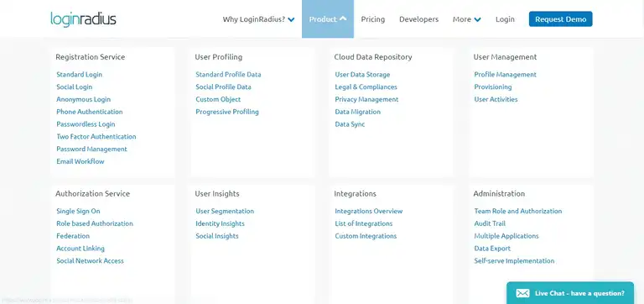Open User Segmentation
Viewport: 644px width, 304px height.
[225, 211]
